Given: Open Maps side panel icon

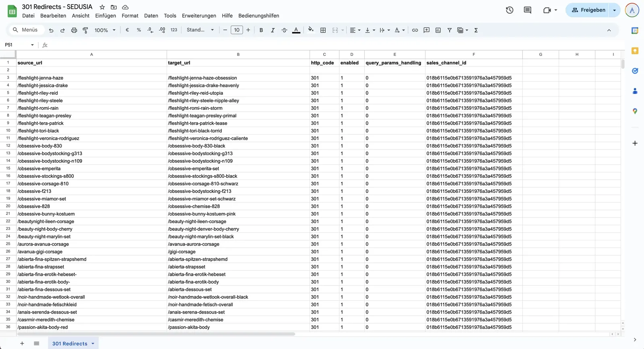Looking at the screenshot, I should (x=635, y=111).
